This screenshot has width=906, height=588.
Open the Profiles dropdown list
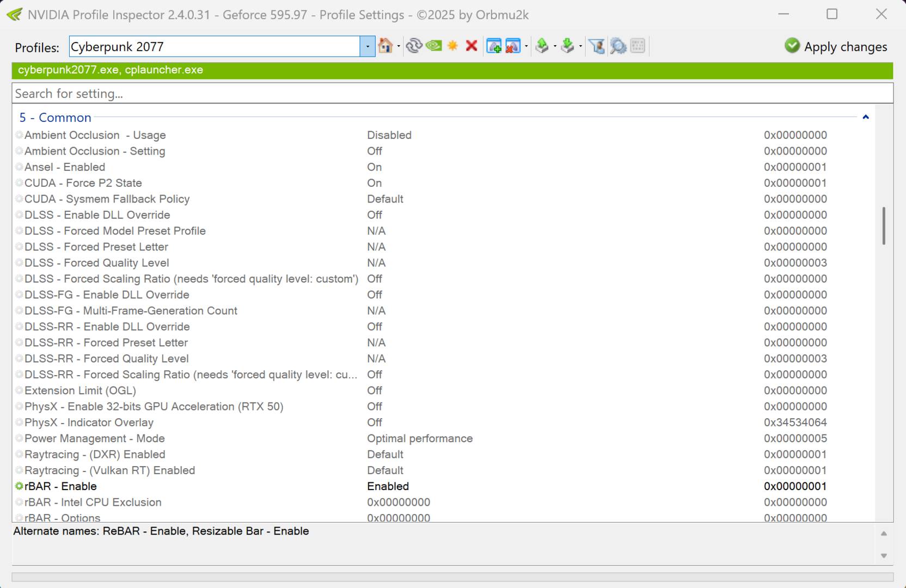pyautogui.click(x=366, y=46)
